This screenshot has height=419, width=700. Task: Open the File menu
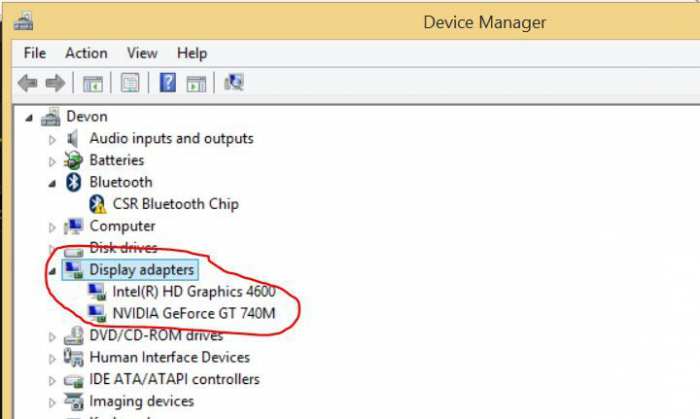point(35,53)
